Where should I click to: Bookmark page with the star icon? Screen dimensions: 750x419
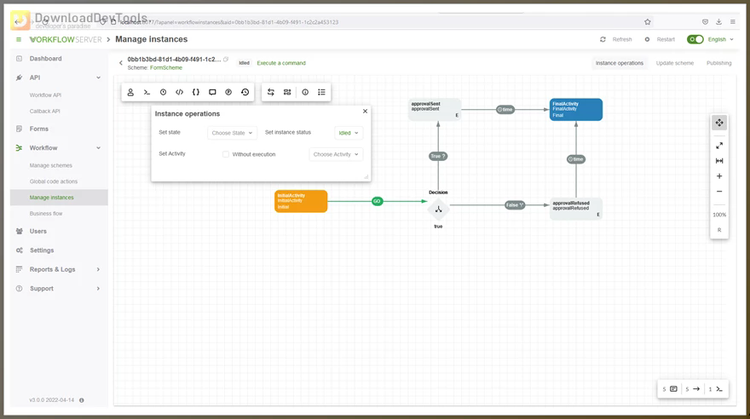tap(648, 22)
